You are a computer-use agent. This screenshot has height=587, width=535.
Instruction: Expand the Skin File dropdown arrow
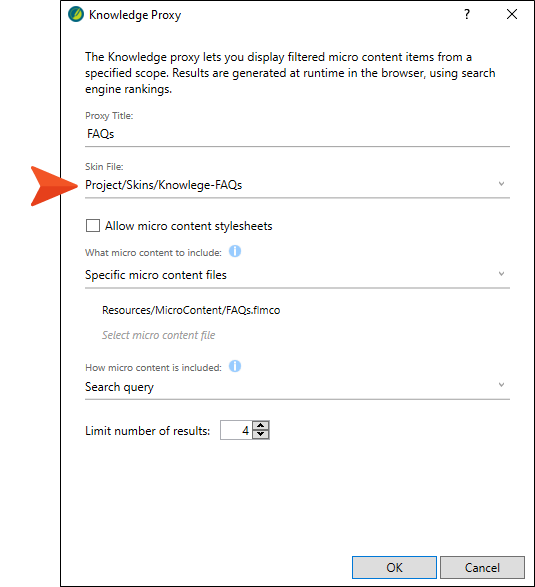tap(501, 184)
